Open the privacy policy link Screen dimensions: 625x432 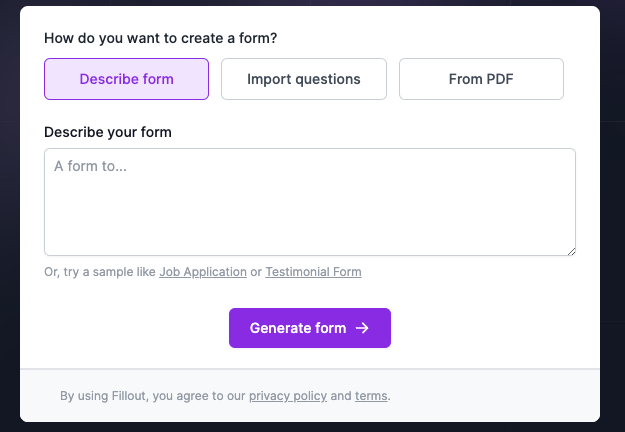[288, 396]
